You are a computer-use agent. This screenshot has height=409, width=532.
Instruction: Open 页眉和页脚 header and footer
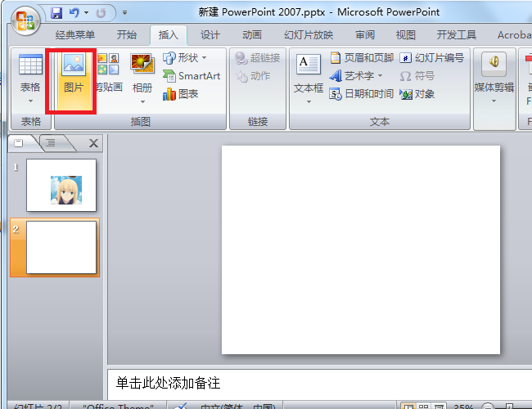pos(362,57)
